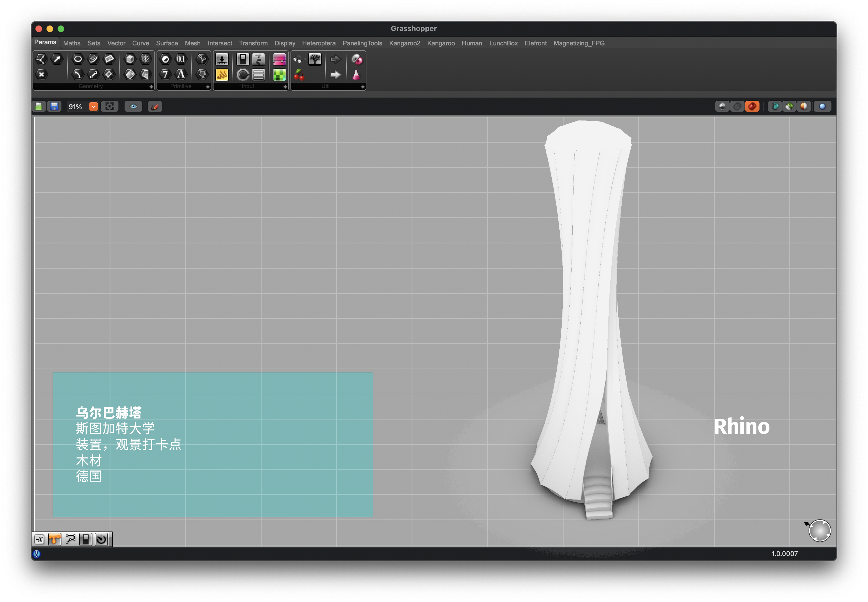Open the Surface tab
Screen dimensions: 868x602
167,43
